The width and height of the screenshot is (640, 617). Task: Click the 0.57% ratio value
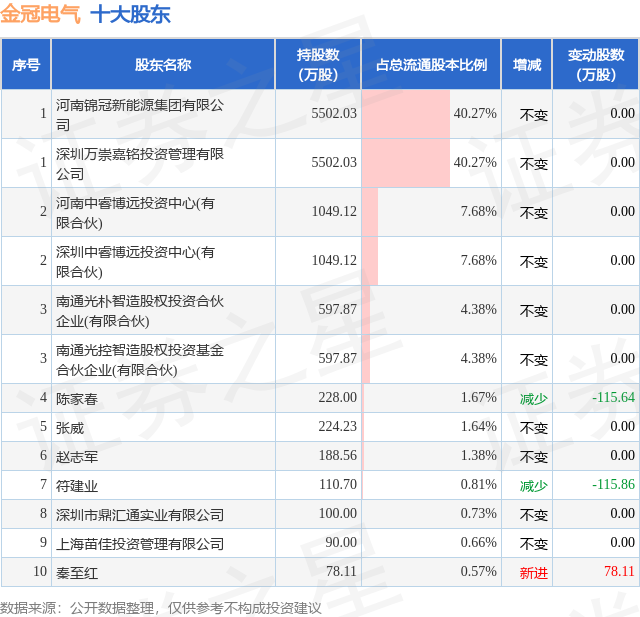pyautogui.click(x=478, y=571)
